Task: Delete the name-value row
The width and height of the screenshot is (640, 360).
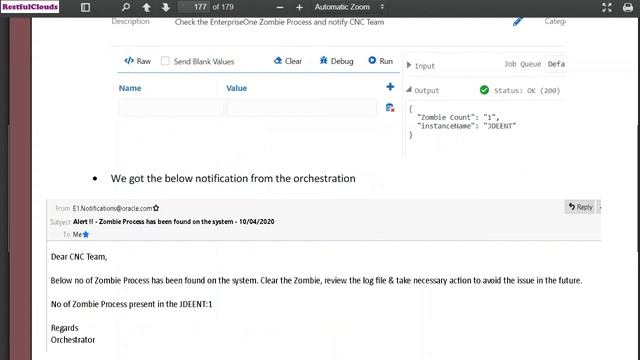Action: click(390, 108)
